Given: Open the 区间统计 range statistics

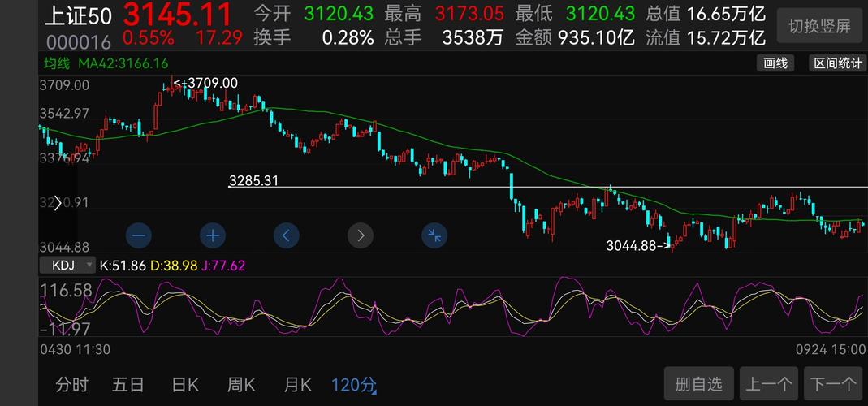Looking at the screenshot, I should click(x=837, y=63).
